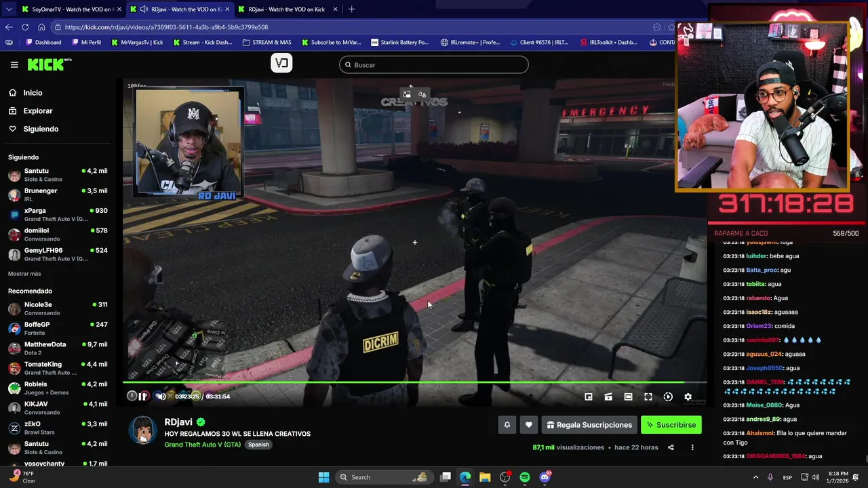The height and width of the screenshot is (488, 868).
Task: Click ESP keyboard language indicator
Action: click(x=787, y=477)
